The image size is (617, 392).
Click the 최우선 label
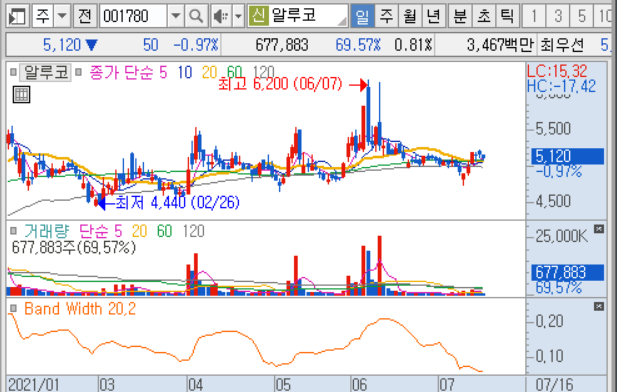[x=562, y=45]
